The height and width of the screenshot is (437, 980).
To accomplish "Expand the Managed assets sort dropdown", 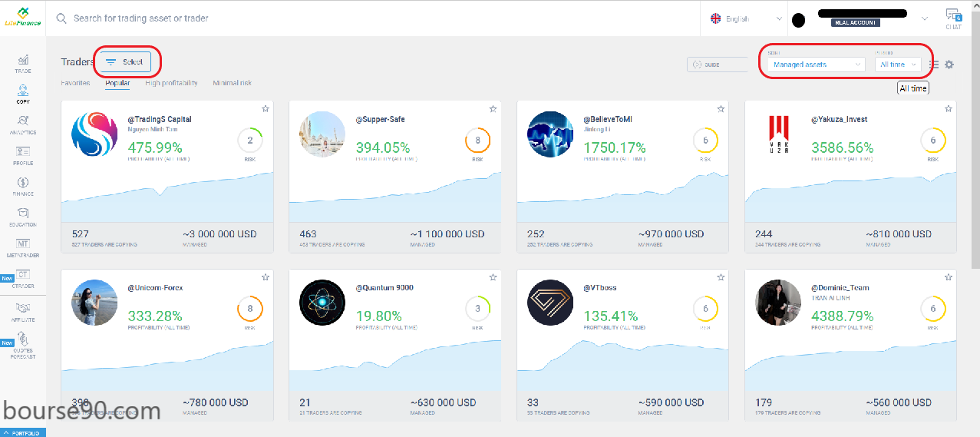I will (817, 65).
